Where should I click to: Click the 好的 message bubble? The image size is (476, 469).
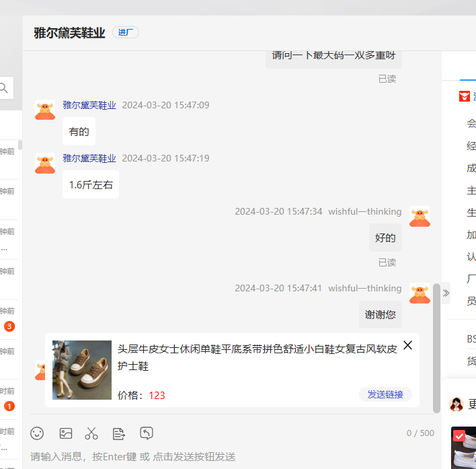[x=385, y=238]
